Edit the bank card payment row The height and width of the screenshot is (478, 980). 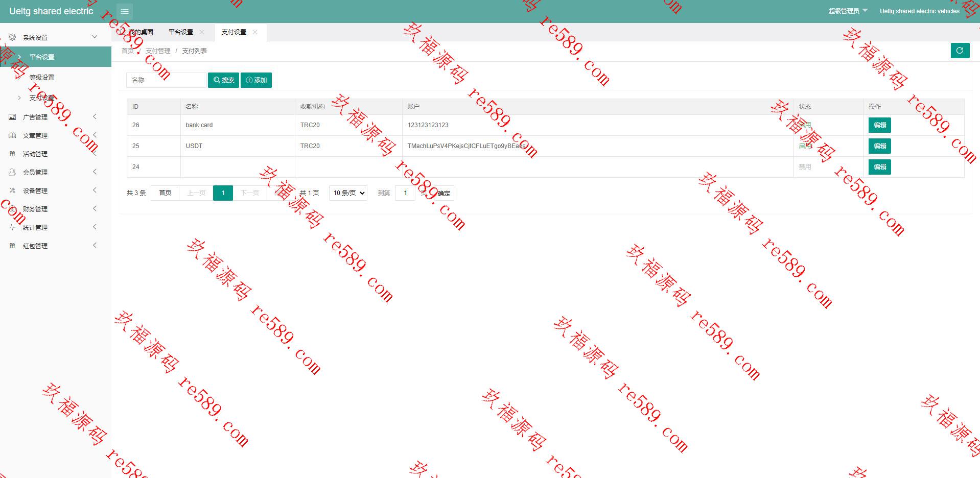click(x=879, y=125)
